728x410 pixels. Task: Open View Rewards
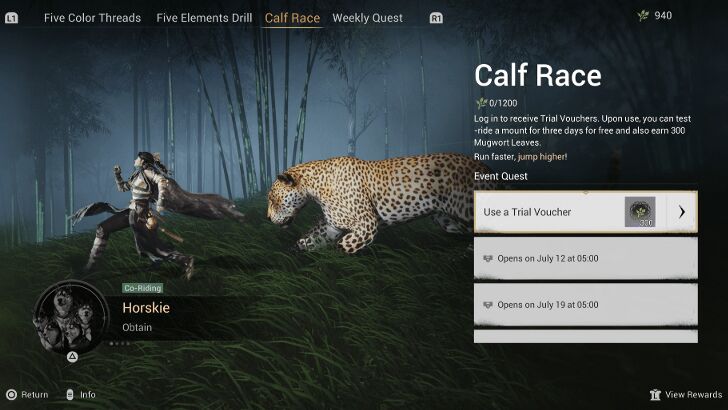coord(693,395)
